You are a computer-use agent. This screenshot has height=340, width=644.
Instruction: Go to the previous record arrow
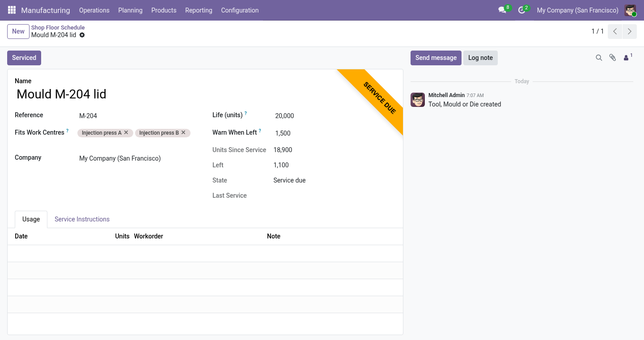pyautogui.click(x=615, y=31)
